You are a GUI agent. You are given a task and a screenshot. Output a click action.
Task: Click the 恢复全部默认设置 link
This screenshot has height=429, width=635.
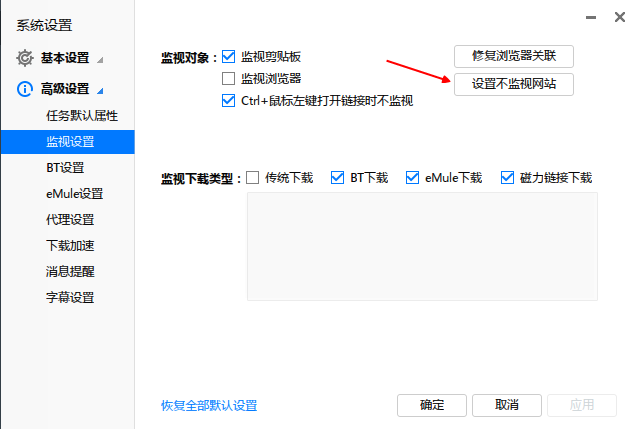(209, 406)
